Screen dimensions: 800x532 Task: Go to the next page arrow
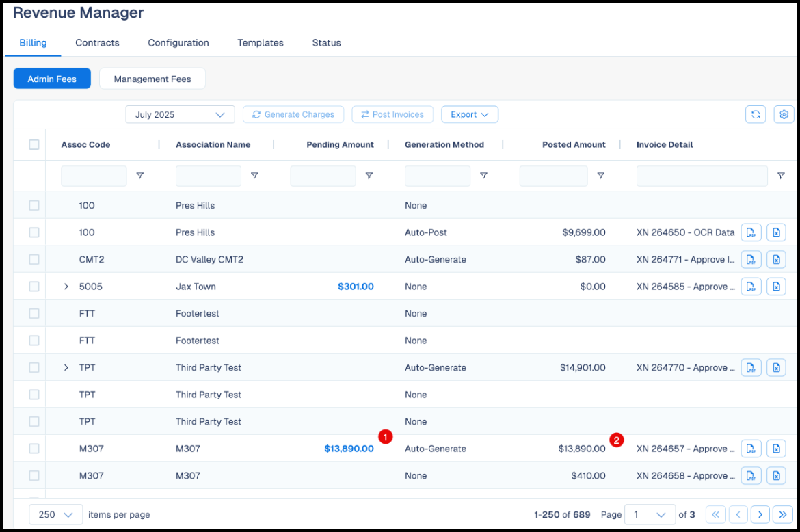coord(760,515)
